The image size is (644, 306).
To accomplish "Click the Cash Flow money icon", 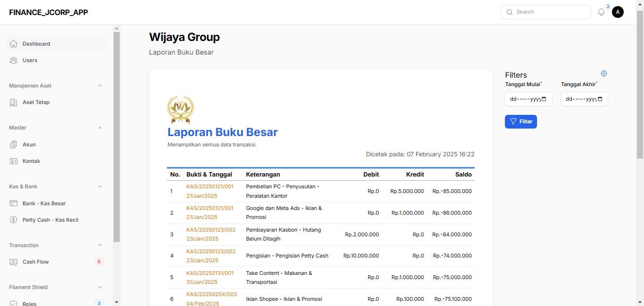I will [x=14, y=262].
